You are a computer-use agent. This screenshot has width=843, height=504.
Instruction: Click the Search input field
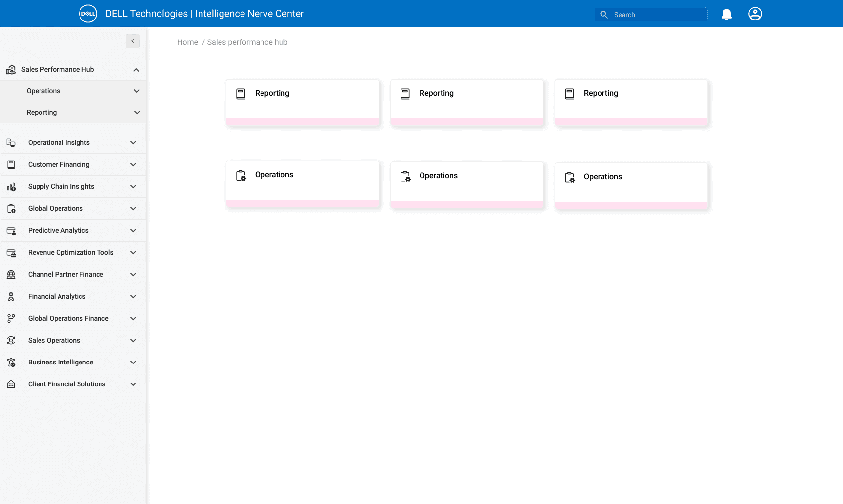pyautogui.click(x=651, y=15)
